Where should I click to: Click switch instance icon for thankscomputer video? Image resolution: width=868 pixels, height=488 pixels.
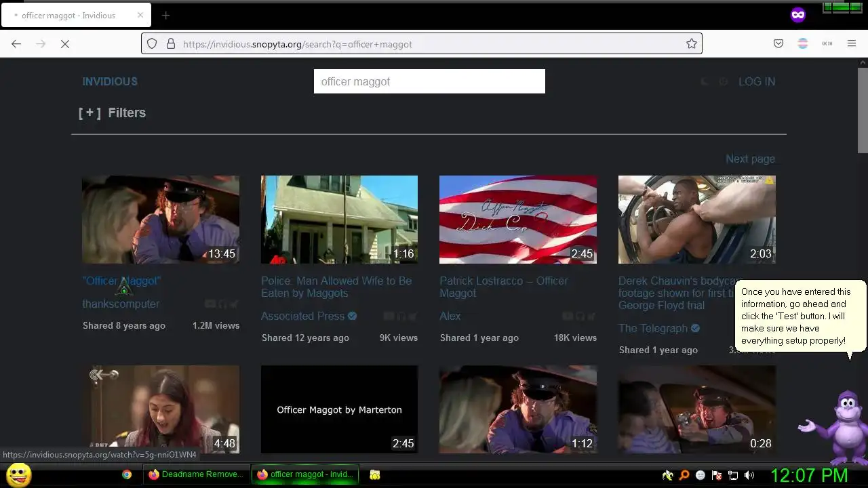[x=234, y=304]
